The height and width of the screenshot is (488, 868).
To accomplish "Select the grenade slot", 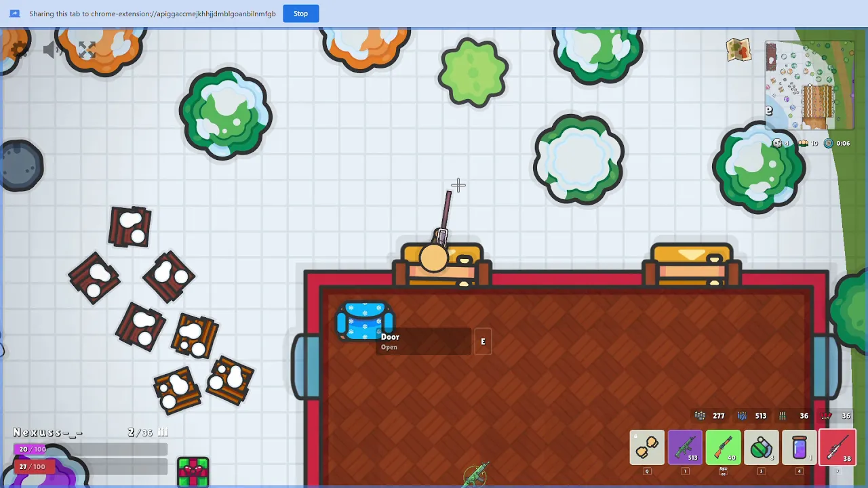I will (x=761, y=447).
